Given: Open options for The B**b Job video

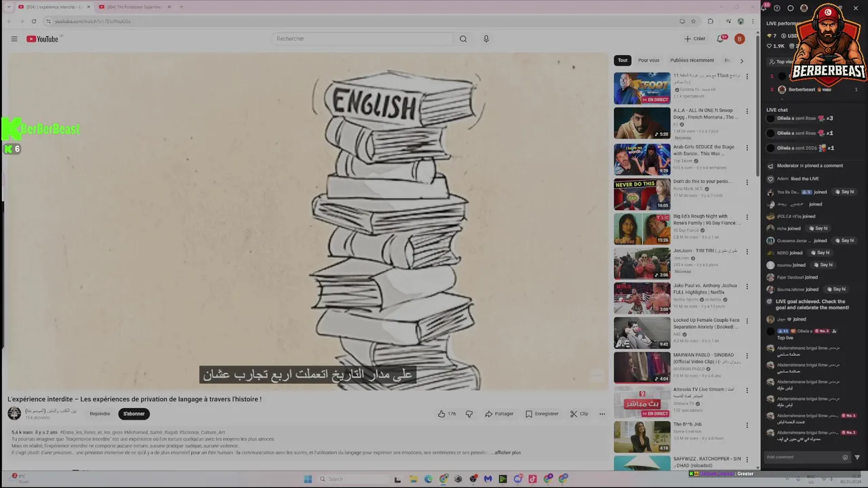Looking at the screenshot, I should (747, 426).
